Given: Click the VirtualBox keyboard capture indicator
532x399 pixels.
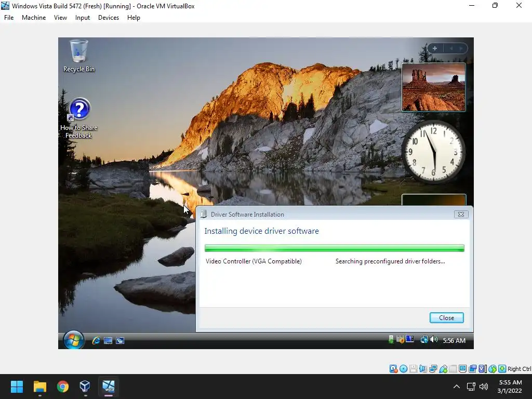Looking at the screenshot, I should tap(502, 369).
